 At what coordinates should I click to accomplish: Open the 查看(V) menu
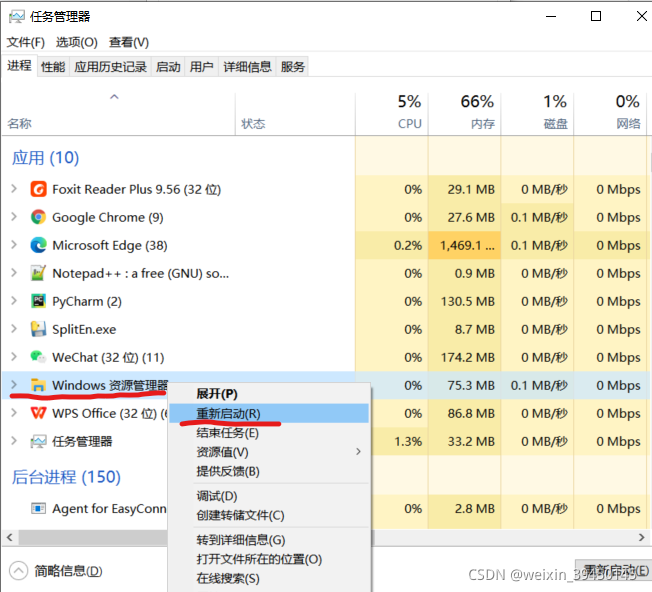[x=128, y=42]
